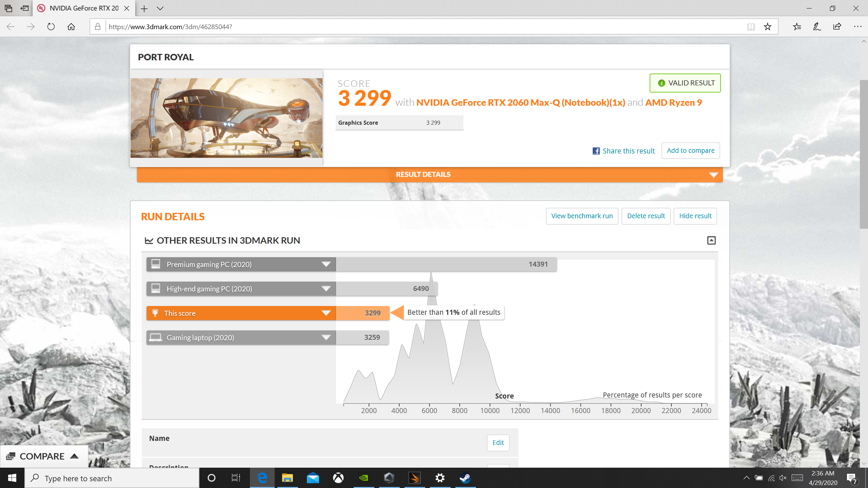This screenshot has width=868, height=488.
Task: Open the tabs you've set aside icon
Action: [x=8, y=8]
